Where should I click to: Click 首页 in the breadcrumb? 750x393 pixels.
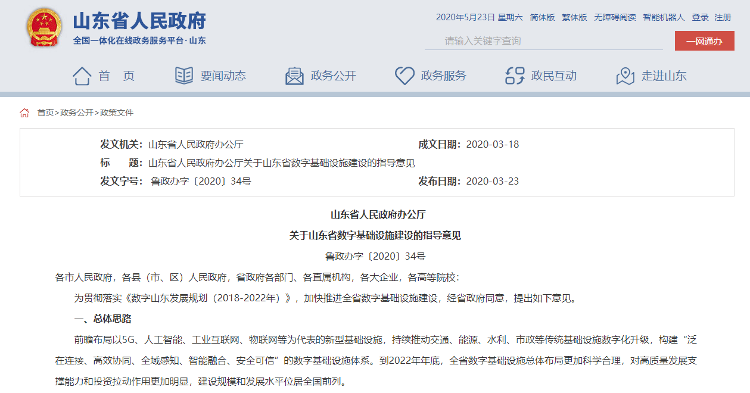pos(45,112)
